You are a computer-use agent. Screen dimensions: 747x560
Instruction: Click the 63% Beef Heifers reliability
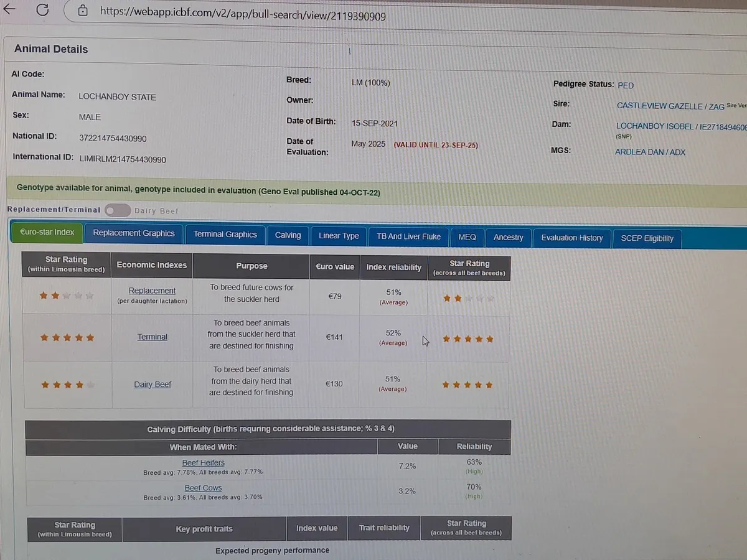coord(474,462)
